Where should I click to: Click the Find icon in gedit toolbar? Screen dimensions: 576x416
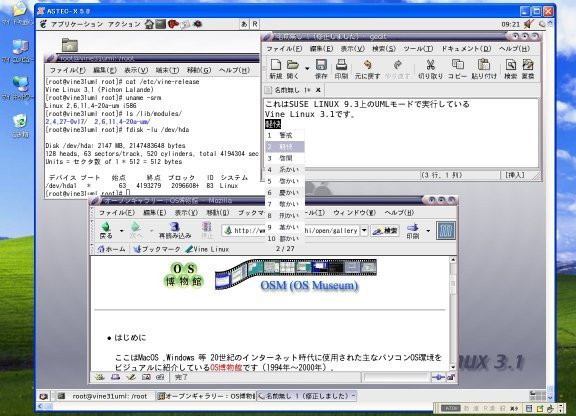coord(511,65)
